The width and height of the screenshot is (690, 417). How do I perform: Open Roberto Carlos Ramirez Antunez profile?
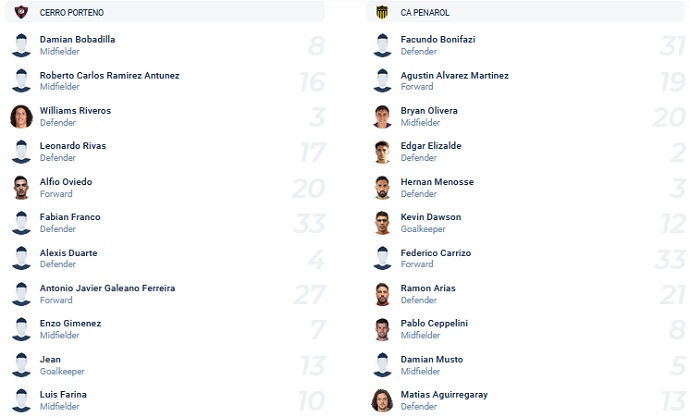[109, 75]
